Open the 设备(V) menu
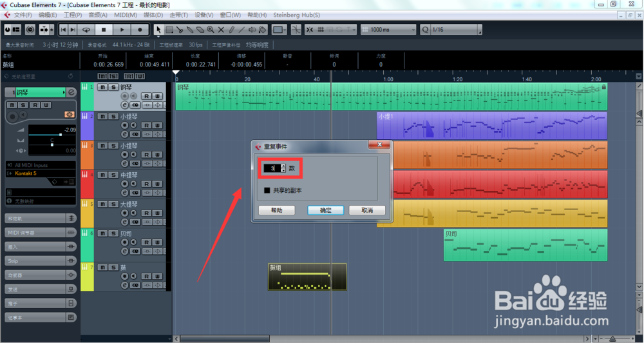This screenshot has width=644, height=343. point(204,15)
